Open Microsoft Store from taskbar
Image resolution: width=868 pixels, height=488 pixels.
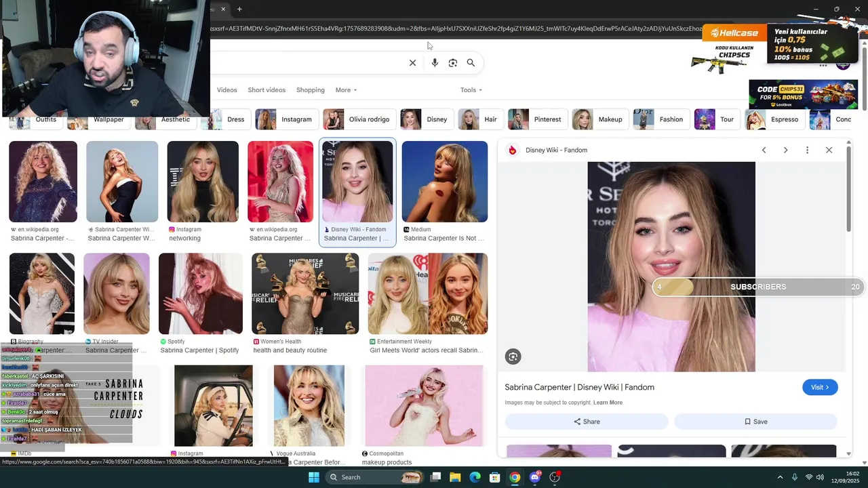pos(495,477)
